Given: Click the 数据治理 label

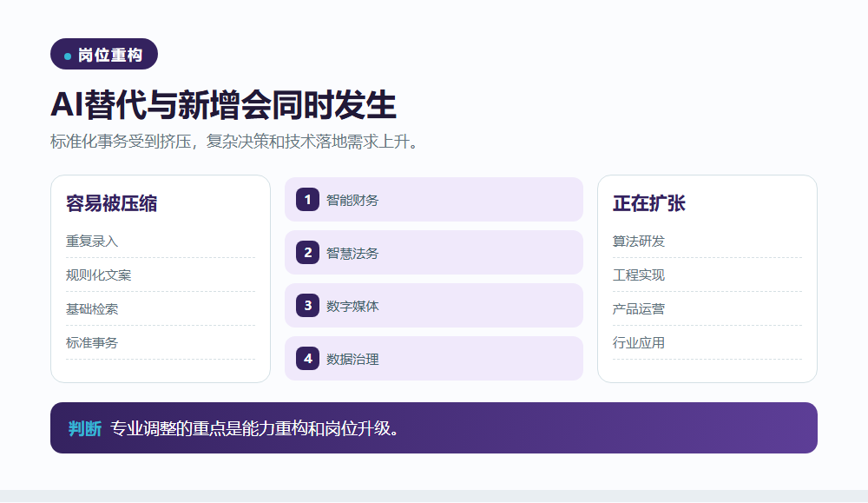Looking at the screenshot, I should pyautogui.click(x=352, y=360).
